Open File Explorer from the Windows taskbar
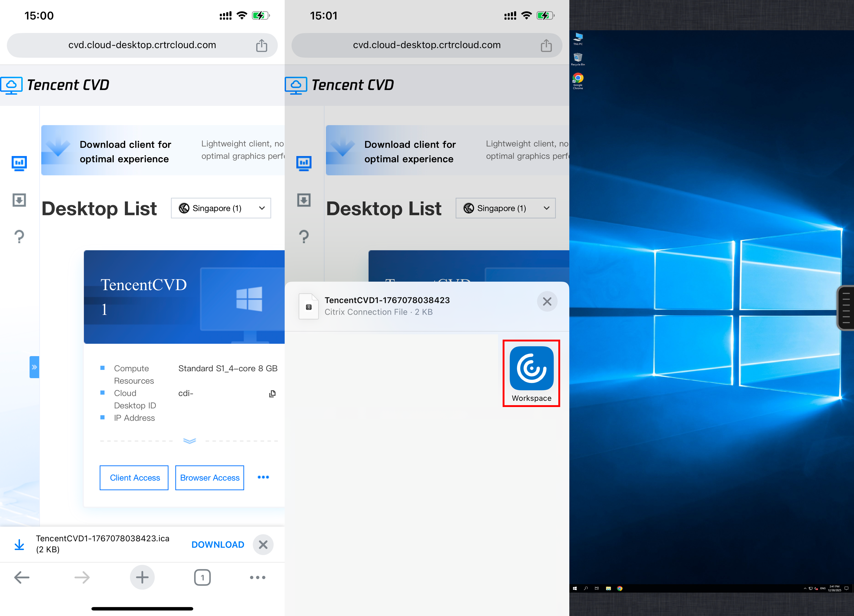Screen dimensions: 854x616 [x=608, y=588]
